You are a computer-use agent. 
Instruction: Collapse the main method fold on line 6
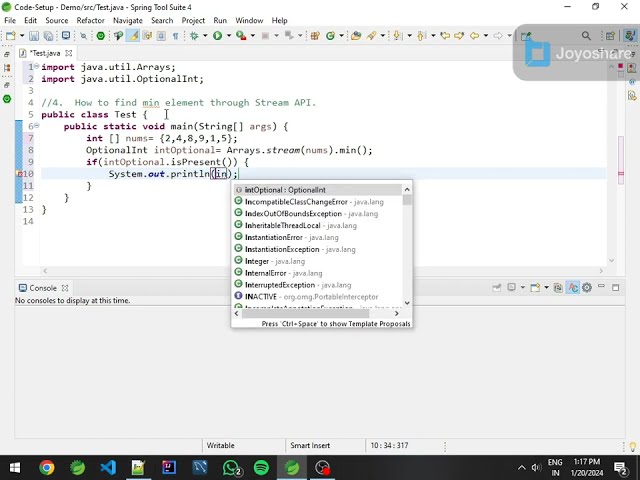[36, 126]
